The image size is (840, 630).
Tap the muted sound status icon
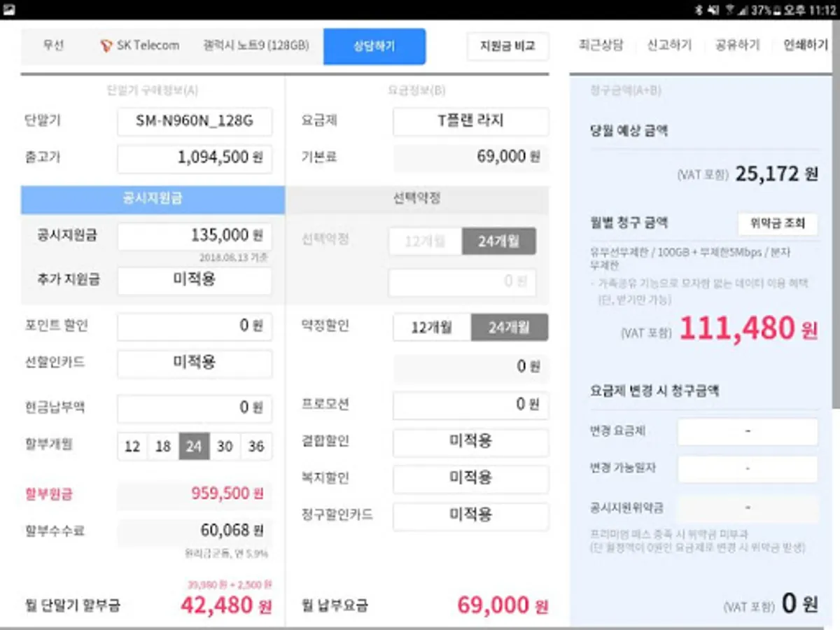pos(714,10)
